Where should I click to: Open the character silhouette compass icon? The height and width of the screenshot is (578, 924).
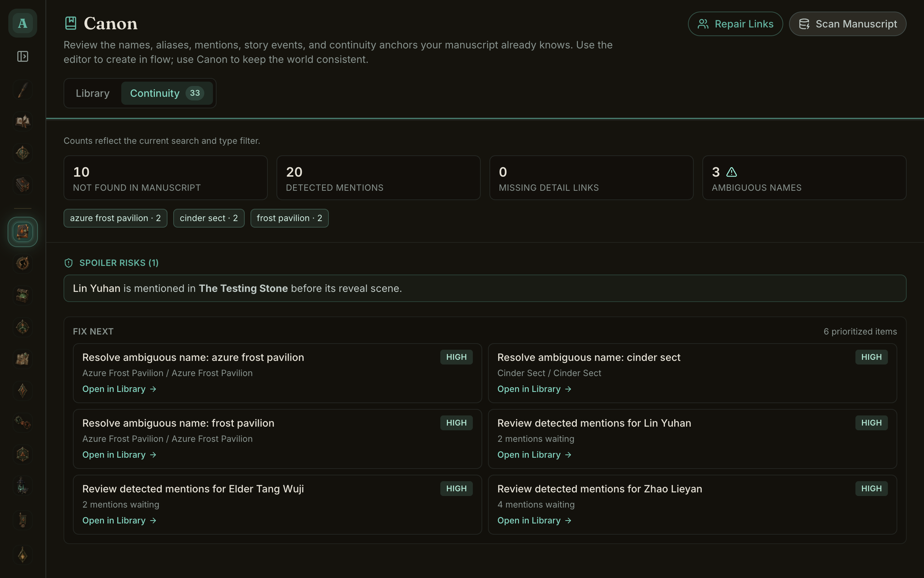[x=22, y=263]
